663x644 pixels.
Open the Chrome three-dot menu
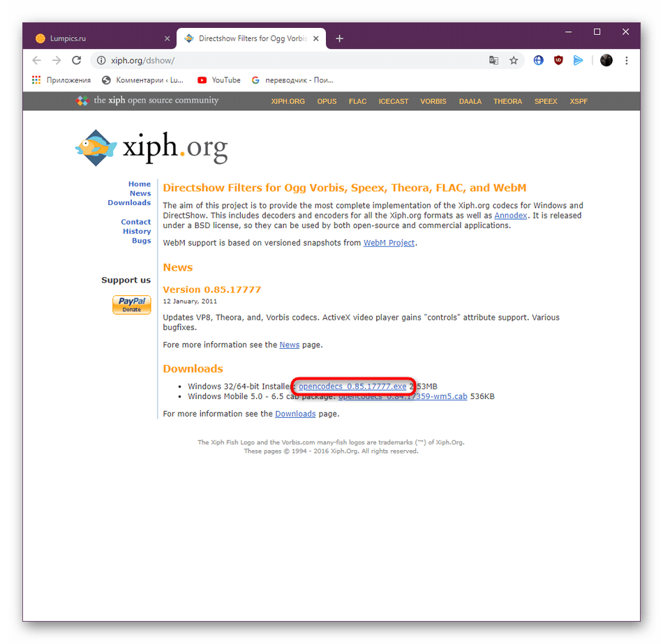click(626, 61)
